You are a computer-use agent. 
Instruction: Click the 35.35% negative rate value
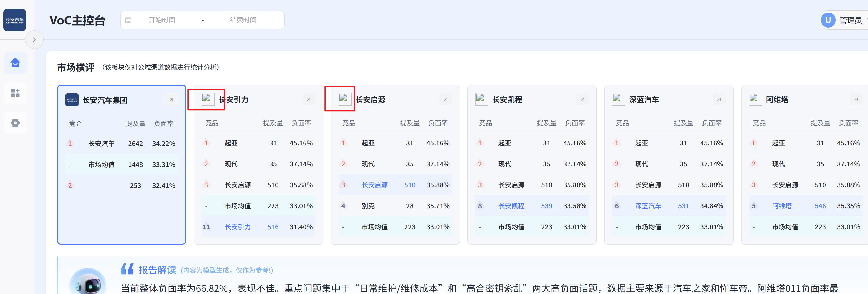click(849, 206)
